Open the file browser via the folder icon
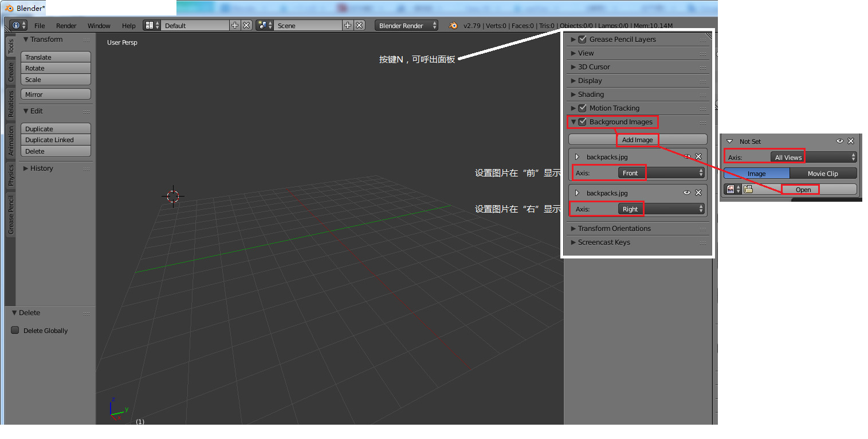Viewport: 868px width, 439px height. click(x=748, y=189)
